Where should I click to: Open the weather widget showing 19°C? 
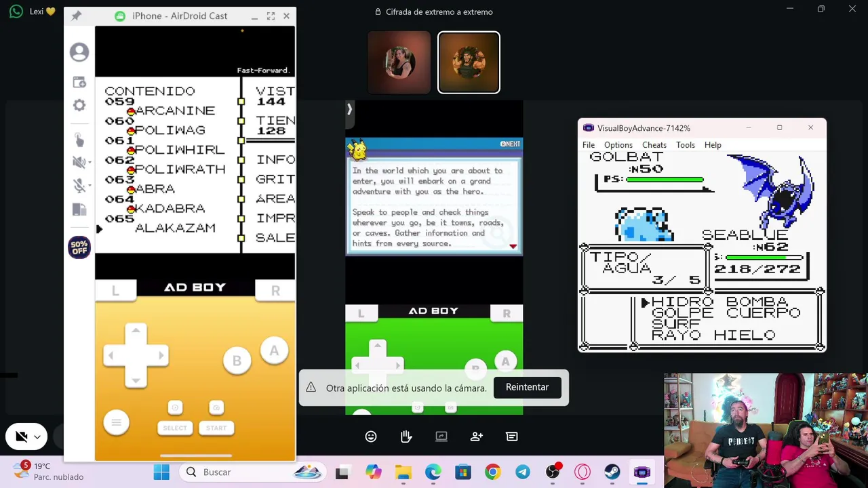pyautogui.click(x=49, y=472)
